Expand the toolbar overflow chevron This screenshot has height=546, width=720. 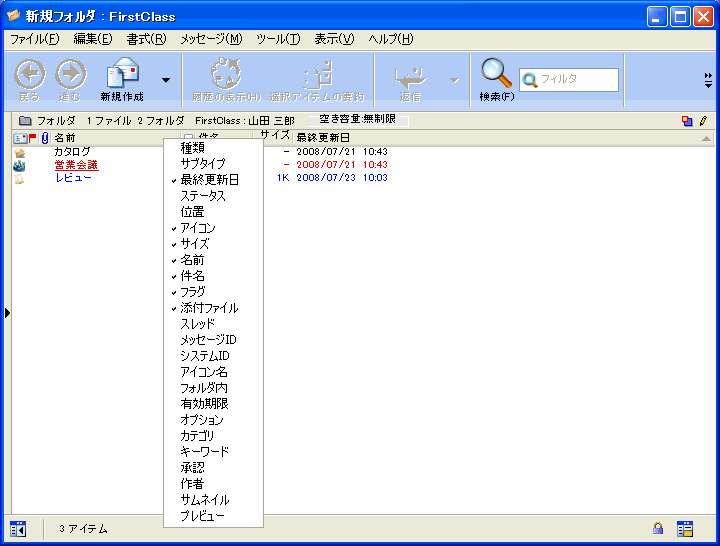tap(708, 80)
